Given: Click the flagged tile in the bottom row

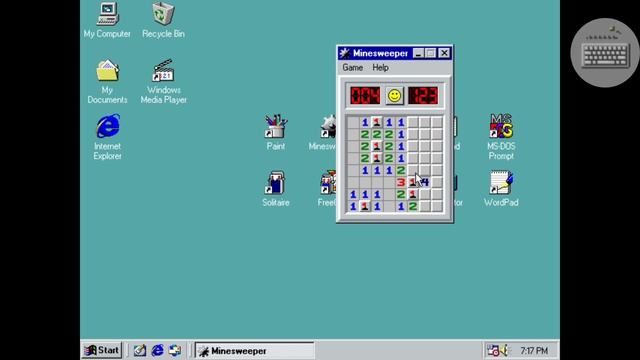Looking at the screenshot, I should (x=364, y=207).
